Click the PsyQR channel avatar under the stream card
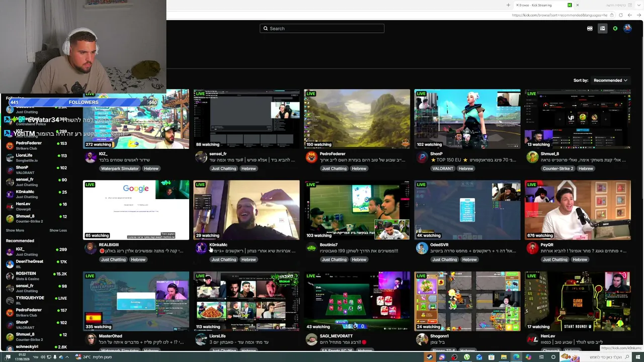644x362 pixels. [532, 248]
